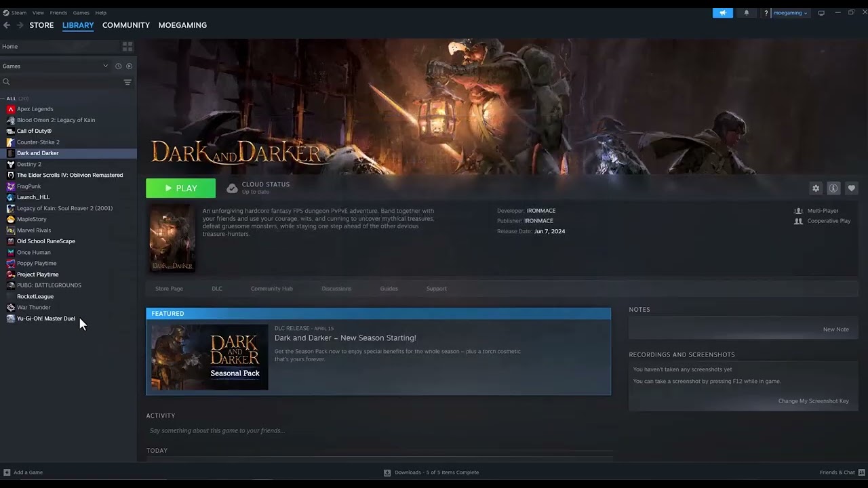868x488 pixels.
Task: Click the Oblivion Remastered game icon
Action: (11, 175)
